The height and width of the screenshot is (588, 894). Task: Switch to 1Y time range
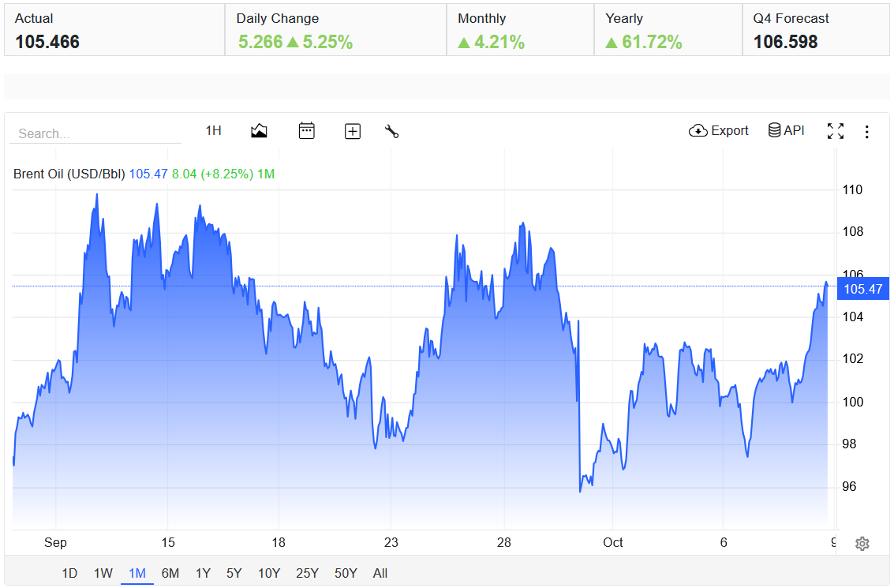(x=203, y=573)
